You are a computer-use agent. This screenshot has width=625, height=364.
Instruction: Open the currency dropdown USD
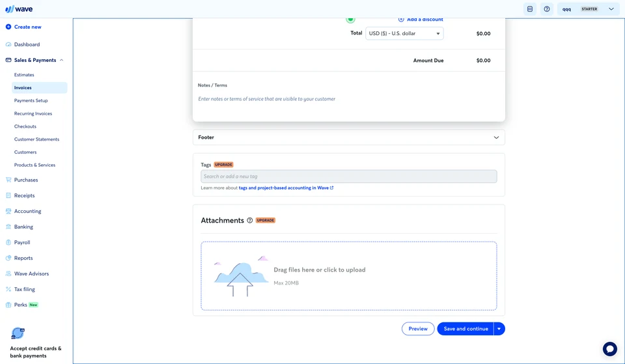[x=404, y=33]
